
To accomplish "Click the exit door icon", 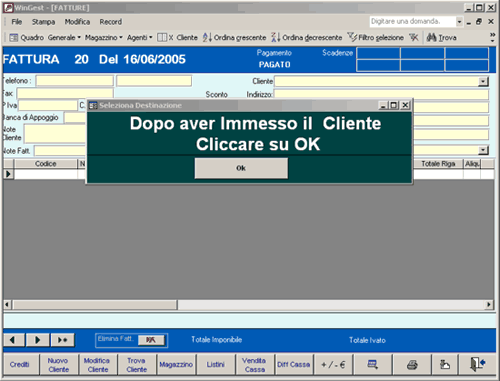I will pos(477,365).
